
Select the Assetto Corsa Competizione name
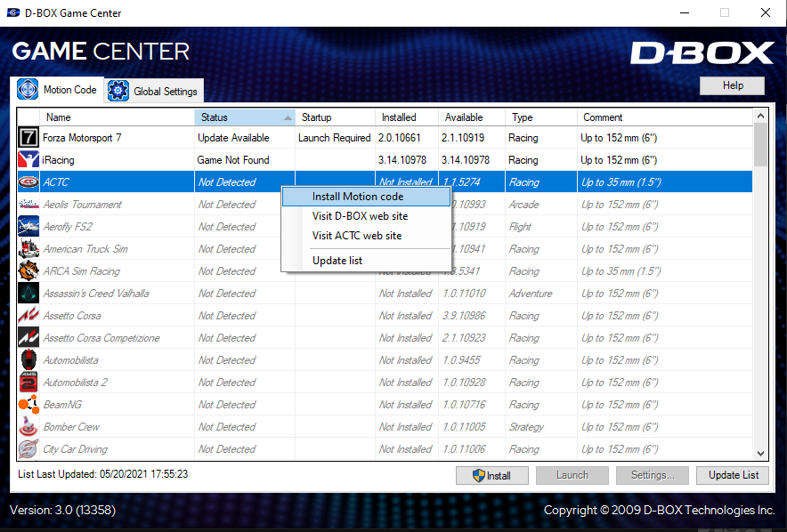(x=101, y=338)
